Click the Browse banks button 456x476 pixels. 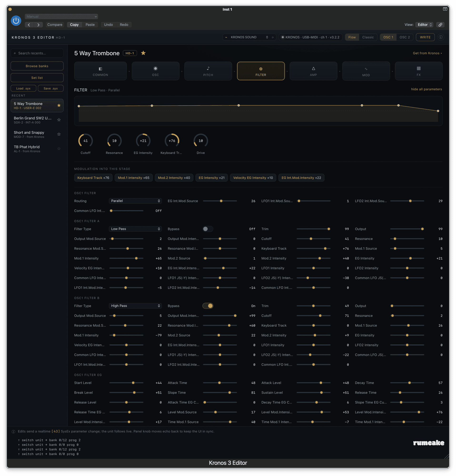point(37,66)
